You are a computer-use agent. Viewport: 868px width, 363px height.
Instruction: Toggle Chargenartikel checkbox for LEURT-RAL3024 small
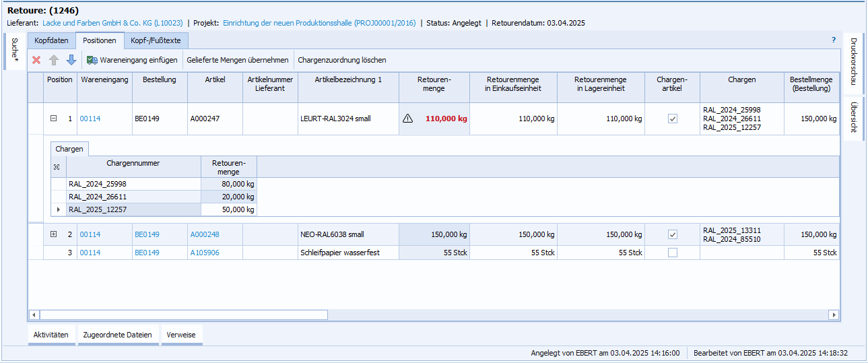pyautogui.click(x=672, y=119)
